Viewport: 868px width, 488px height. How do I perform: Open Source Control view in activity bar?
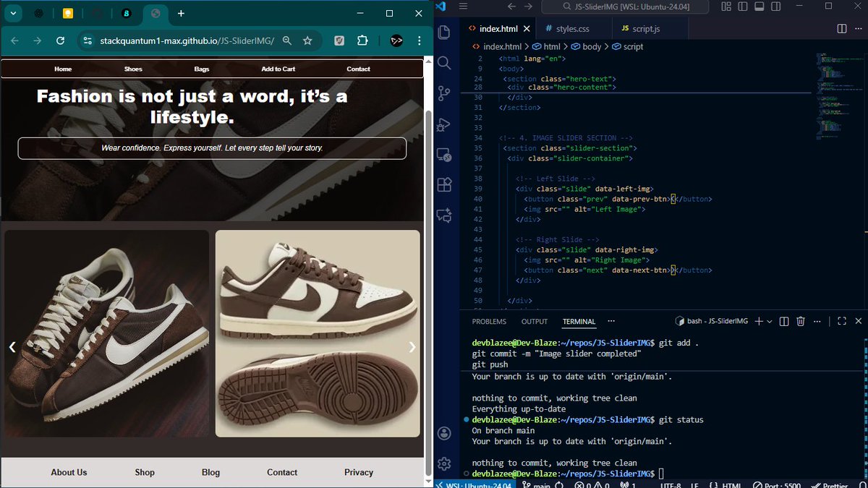(x=444, y=93)
